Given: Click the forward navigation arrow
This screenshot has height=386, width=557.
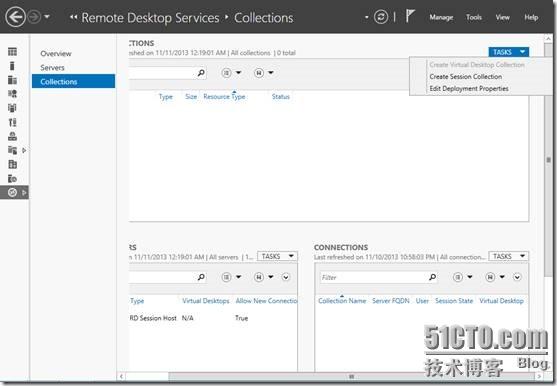Looking at the screenshot, I should [34, 17].
